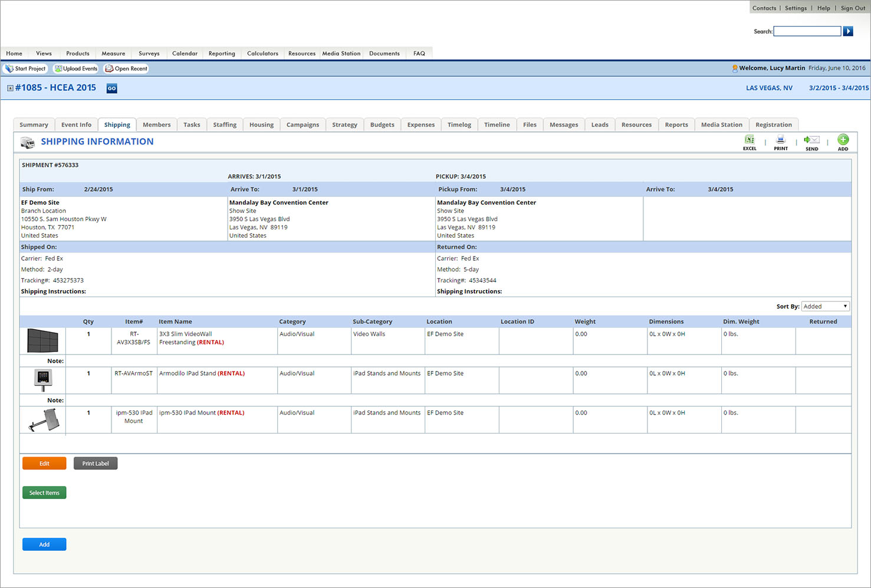Viewport: 871px width, 588px height.
Task: Switch to the Event Info tab
Action: (76, 124)
